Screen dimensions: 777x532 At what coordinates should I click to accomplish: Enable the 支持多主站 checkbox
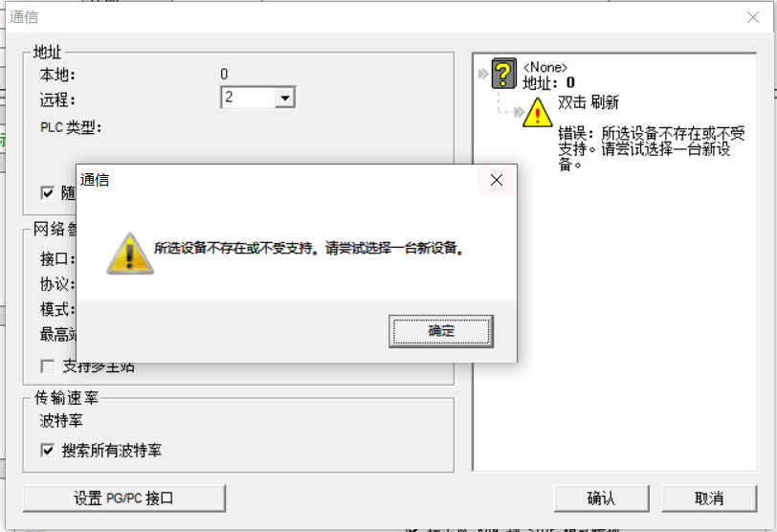click(48, 366)
